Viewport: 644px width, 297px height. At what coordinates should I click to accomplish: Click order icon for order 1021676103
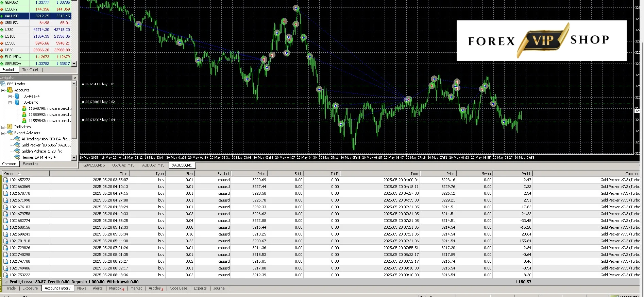(x=6, y=207)
